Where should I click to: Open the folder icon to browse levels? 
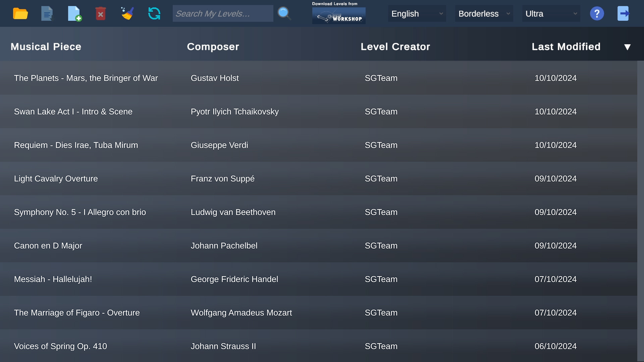click(20, 13)
